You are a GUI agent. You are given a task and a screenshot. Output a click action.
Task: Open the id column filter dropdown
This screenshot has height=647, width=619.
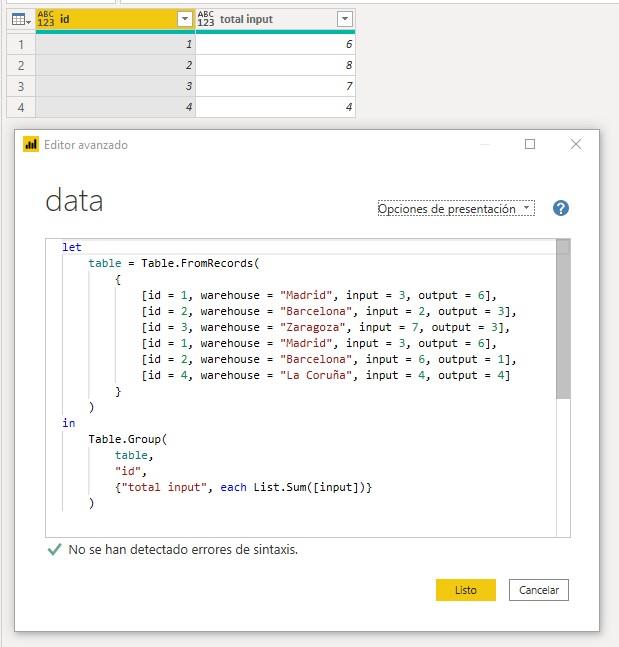tap(184, 19)
